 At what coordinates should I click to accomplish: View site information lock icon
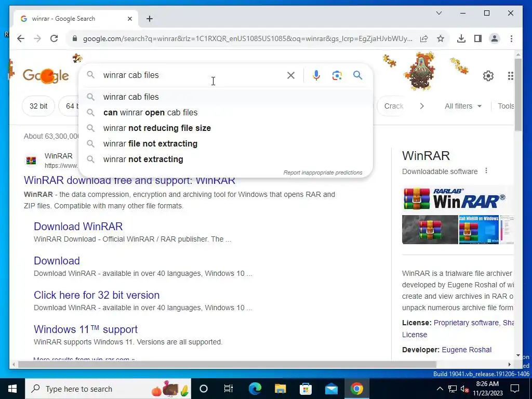[x=75, y=38]
